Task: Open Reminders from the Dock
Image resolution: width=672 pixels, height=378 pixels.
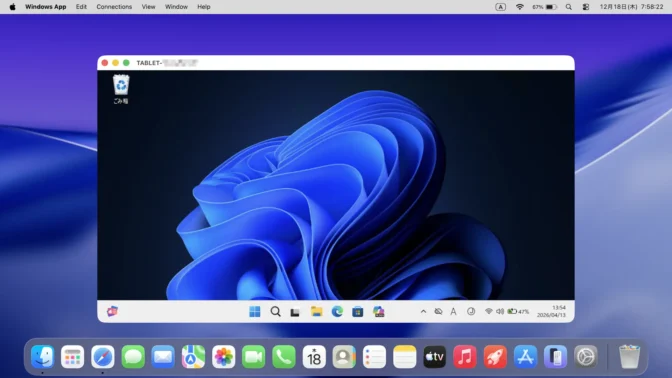Action: tap(375, 357)
